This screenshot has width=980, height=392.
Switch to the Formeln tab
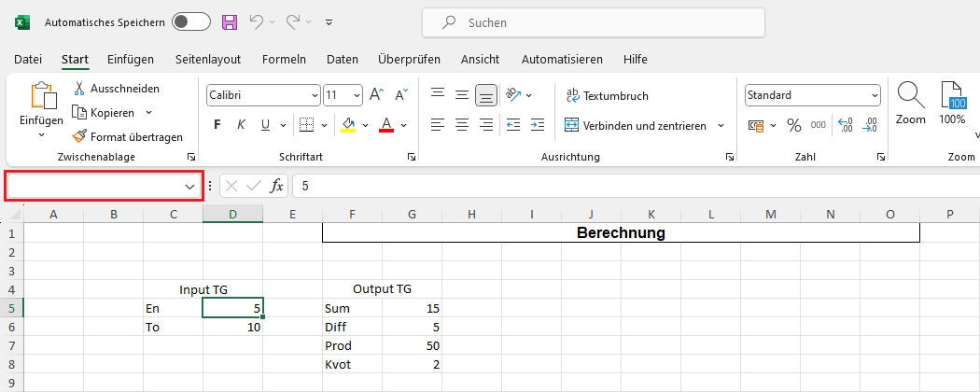pyautogui.click(x=284, y=59)
